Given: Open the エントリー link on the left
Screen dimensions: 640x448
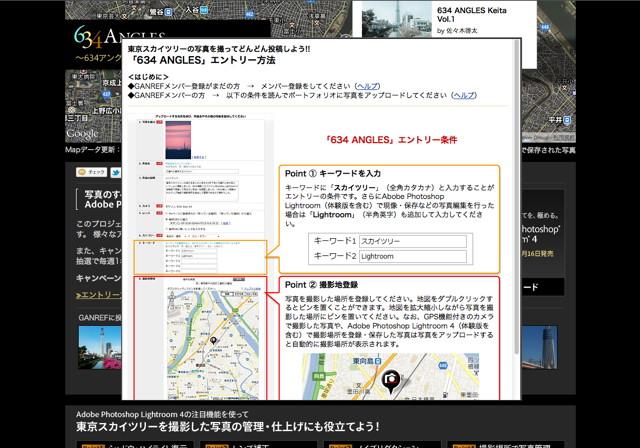Looking at the screenshot, I should point(98,295).
